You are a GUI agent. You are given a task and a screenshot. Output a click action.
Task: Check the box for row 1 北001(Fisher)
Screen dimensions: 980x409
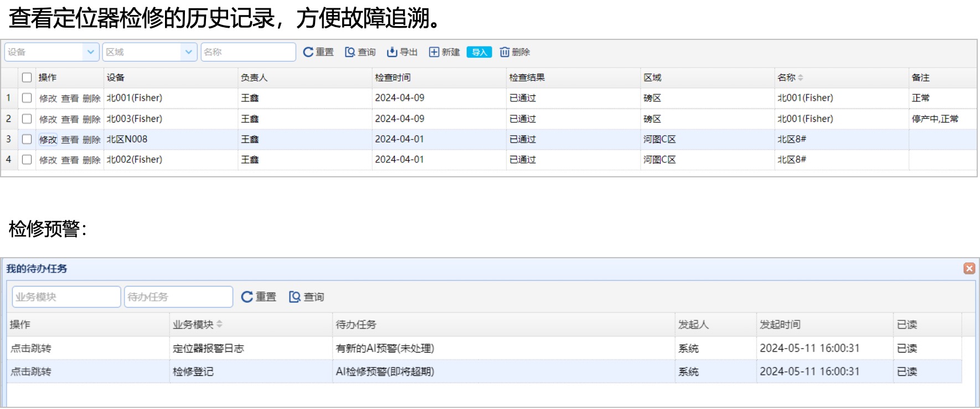pos(27,98)
